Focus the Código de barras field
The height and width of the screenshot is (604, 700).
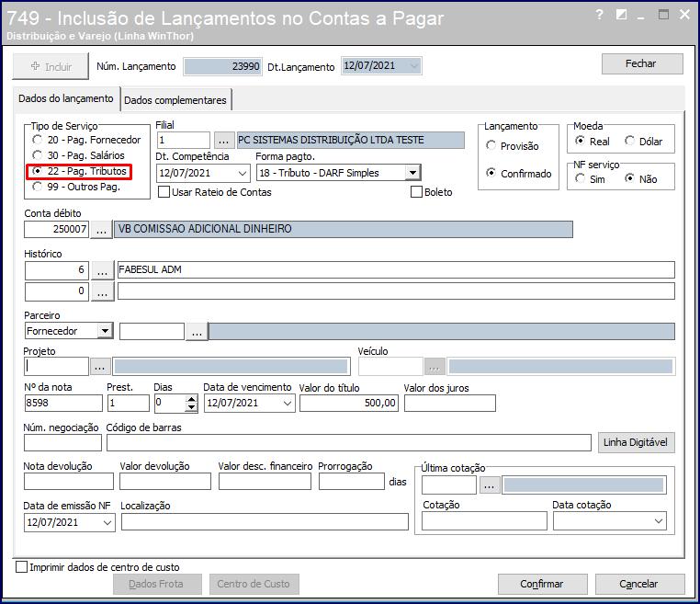coord(349,443)
